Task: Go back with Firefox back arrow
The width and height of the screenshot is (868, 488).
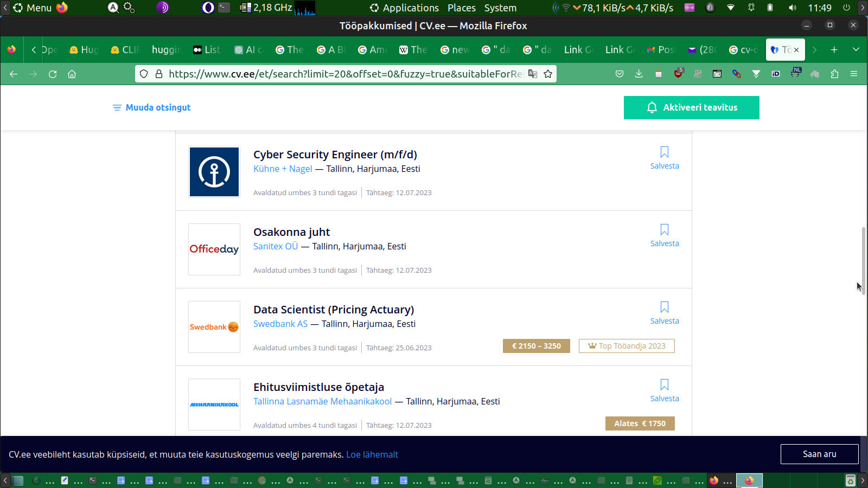Action: pyautogui.click(x=14, y=74)
